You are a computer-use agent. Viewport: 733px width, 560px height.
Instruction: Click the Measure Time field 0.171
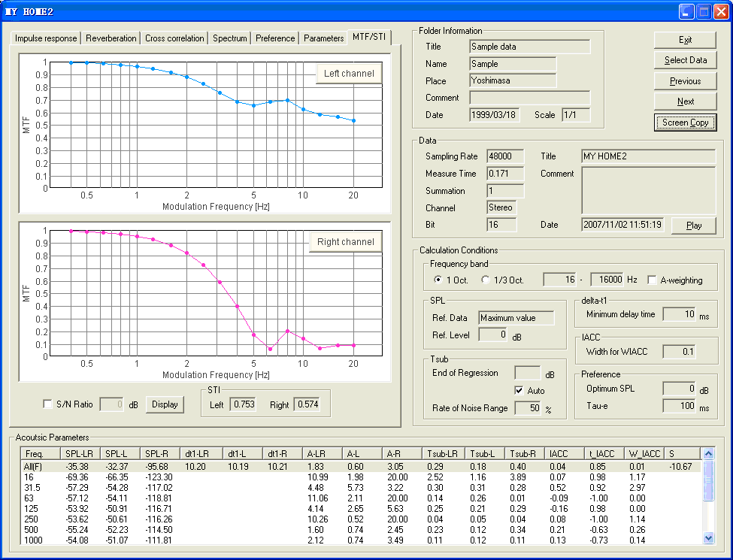(x=505, y=174)
